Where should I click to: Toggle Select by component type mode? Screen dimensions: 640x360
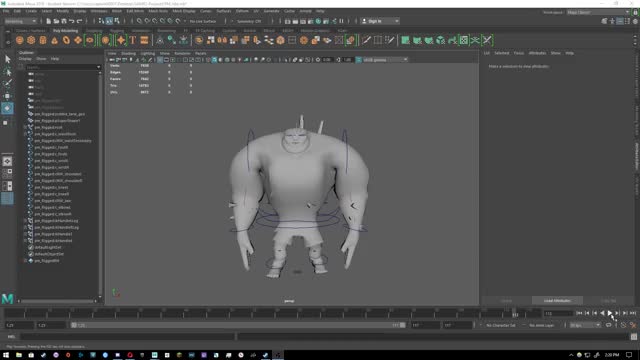tap(117, 21)
